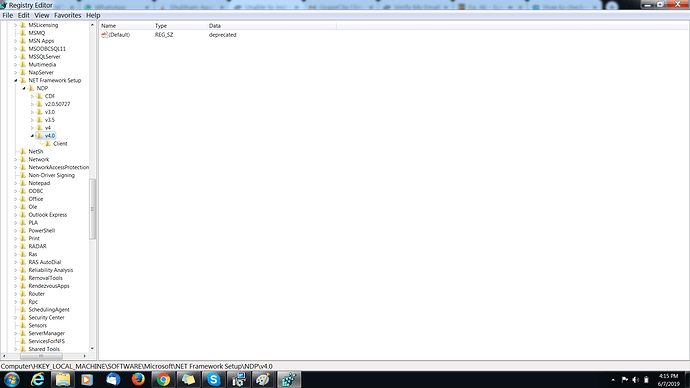
Task: Open Skype from the taskbar
Action: click(213, 379)
